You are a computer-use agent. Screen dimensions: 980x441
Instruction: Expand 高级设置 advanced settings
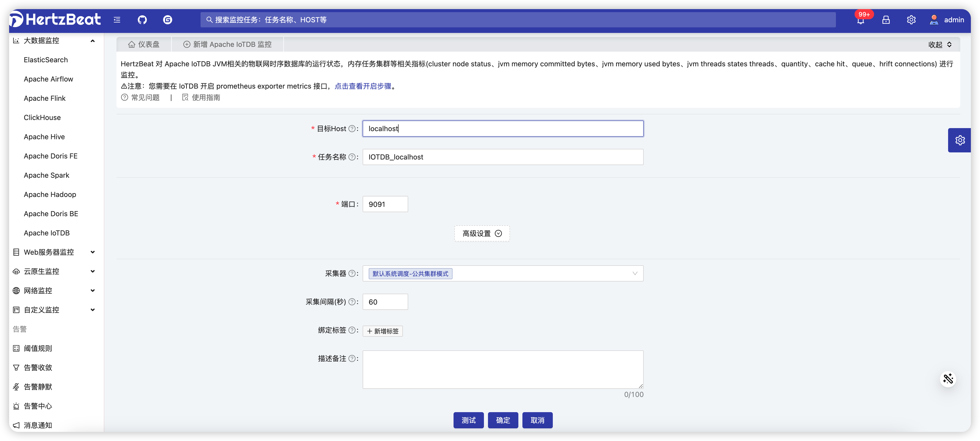(x=482, y=233)
